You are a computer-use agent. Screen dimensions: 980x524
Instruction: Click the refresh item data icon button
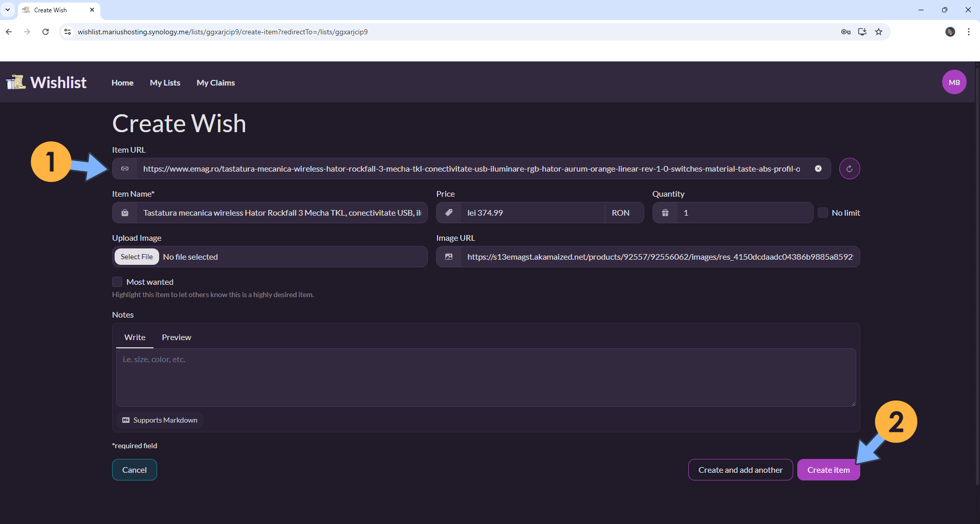pos(850,169)
